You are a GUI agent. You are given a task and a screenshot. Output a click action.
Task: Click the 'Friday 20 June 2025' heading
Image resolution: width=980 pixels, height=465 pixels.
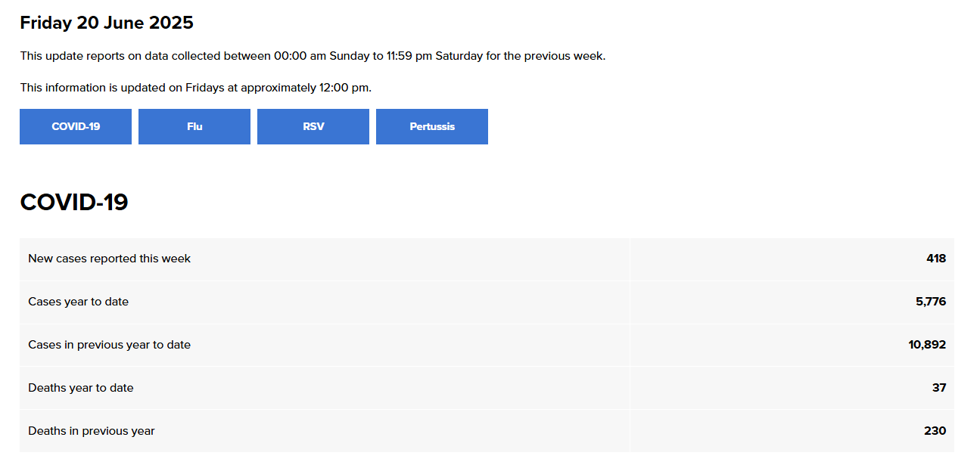pos(107,23)
